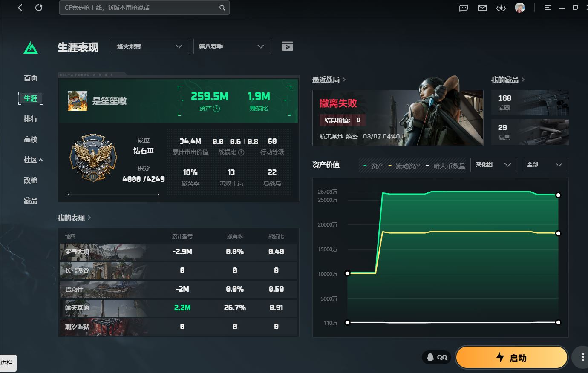Click the video replay icon beside the season dropdown
This screenshot has height=373, width=588.
pos(288,46)
